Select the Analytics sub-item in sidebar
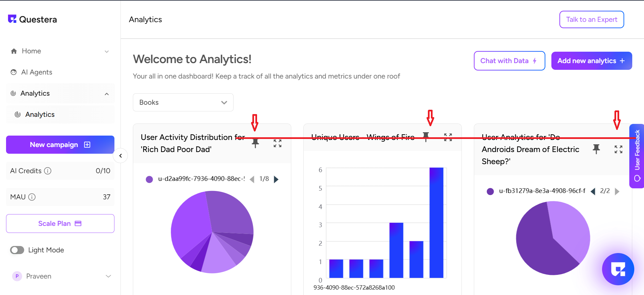This screenshot has height=295, width=644. point(60,114)
